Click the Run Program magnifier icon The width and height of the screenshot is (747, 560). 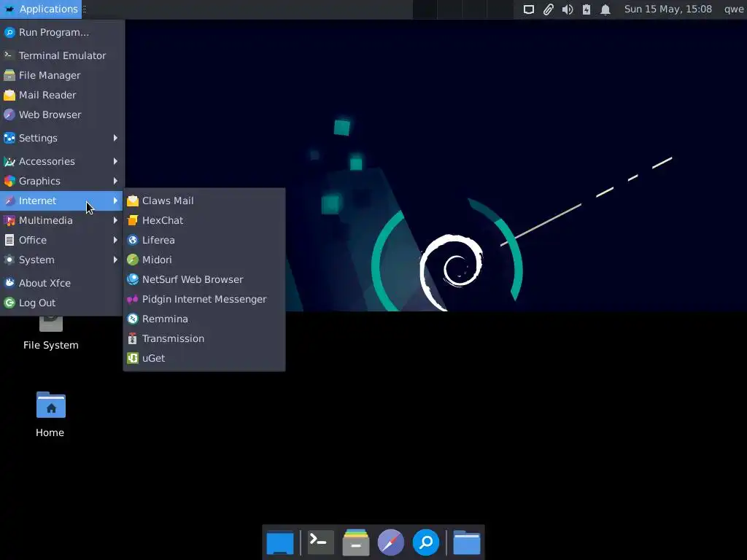pyautogui.click(x=9, y=32)
